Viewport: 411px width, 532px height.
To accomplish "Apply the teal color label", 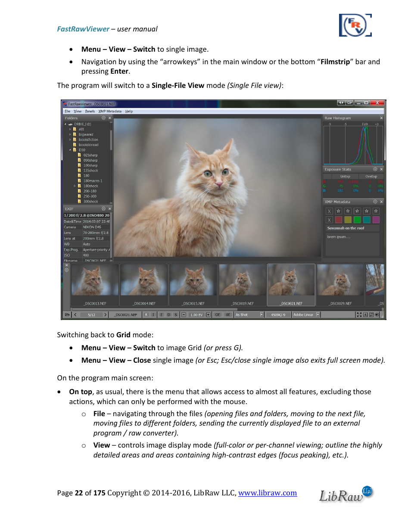I will coord(367,220).
